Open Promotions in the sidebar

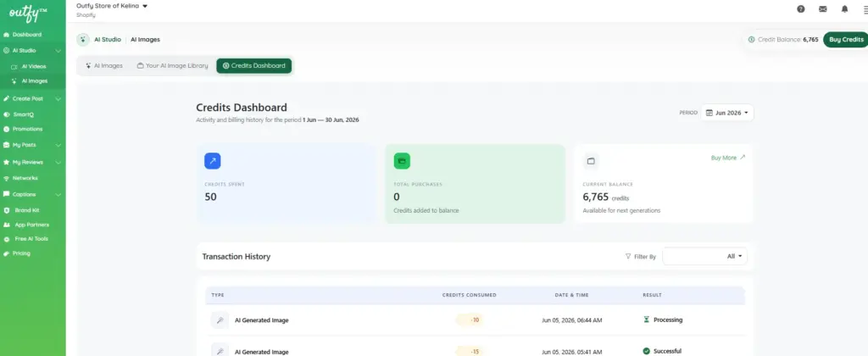tap(27, 129)
